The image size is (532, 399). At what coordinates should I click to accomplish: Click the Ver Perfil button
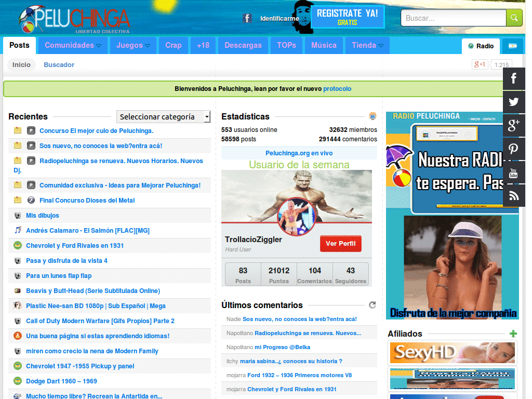[341, 244]
